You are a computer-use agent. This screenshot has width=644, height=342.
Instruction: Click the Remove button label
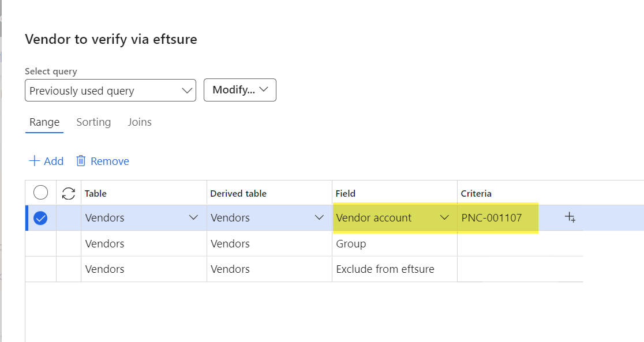tap(110, 161)
